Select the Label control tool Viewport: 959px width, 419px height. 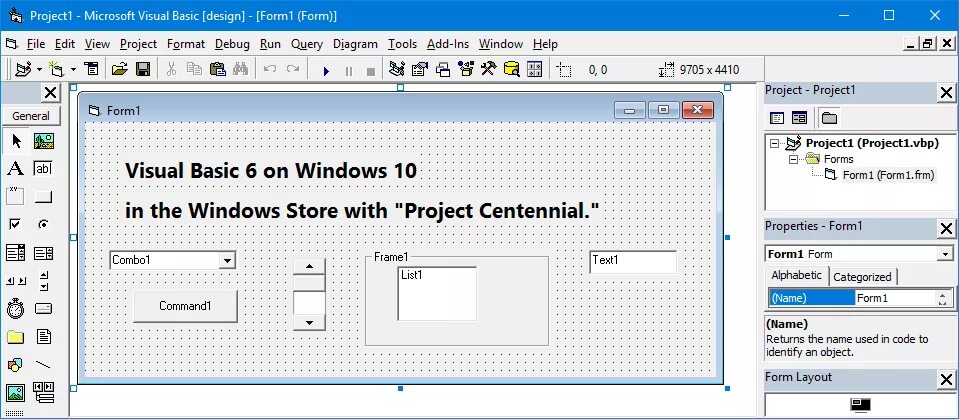click(x=16, y=169)
